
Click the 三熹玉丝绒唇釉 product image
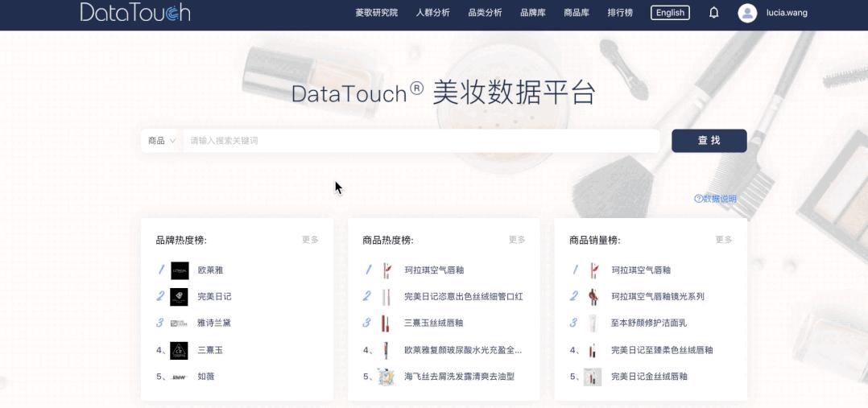point(386,324)
